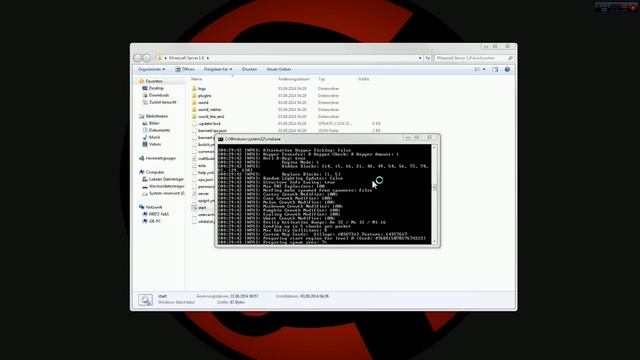Open the Bilder library

coord(151,123)
